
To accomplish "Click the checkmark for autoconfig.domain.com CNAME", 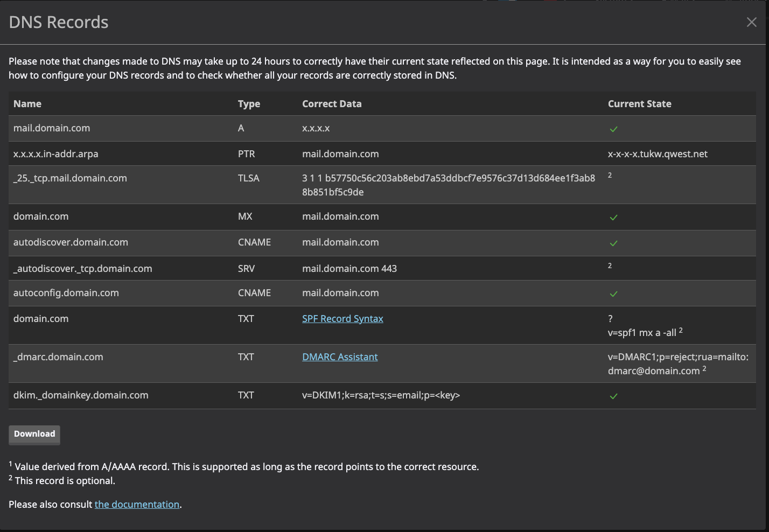I will pos(613,294).
